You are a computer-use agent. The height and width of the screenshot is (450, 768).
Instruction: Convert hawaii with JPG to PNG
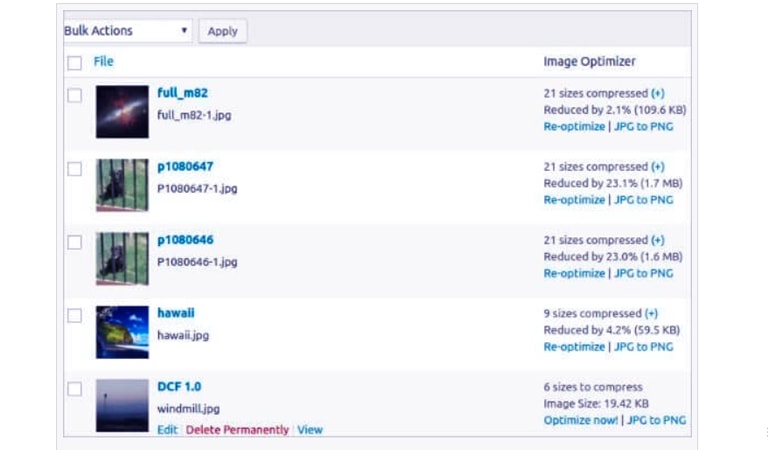click(644, 347)
